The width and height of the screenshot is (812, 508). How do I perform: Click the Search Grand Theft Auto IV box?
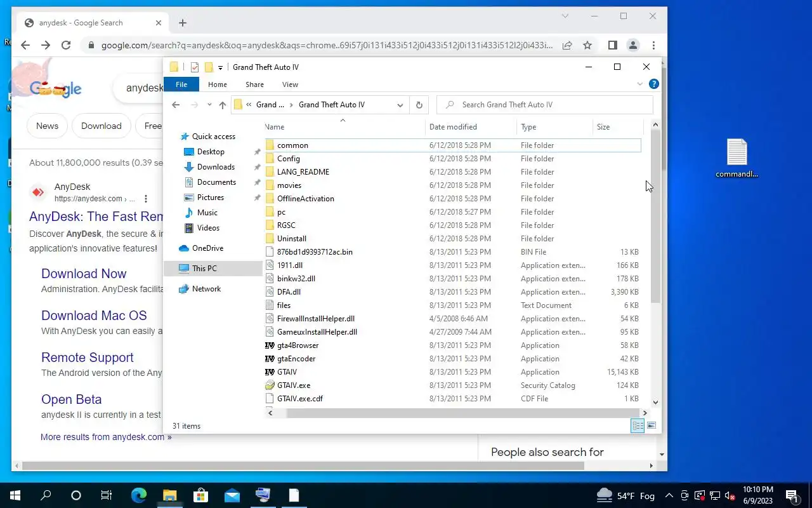[545, 105]
